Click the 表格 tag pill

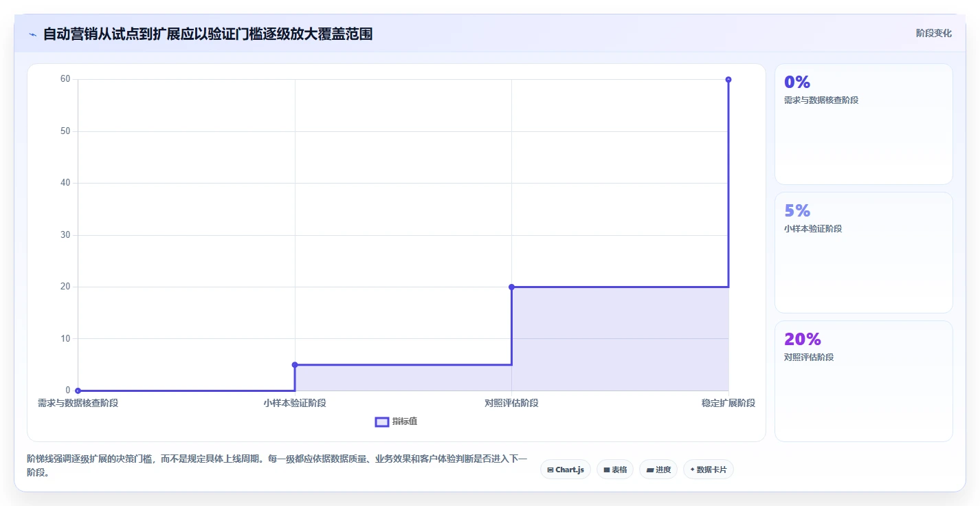click(615, 470)
